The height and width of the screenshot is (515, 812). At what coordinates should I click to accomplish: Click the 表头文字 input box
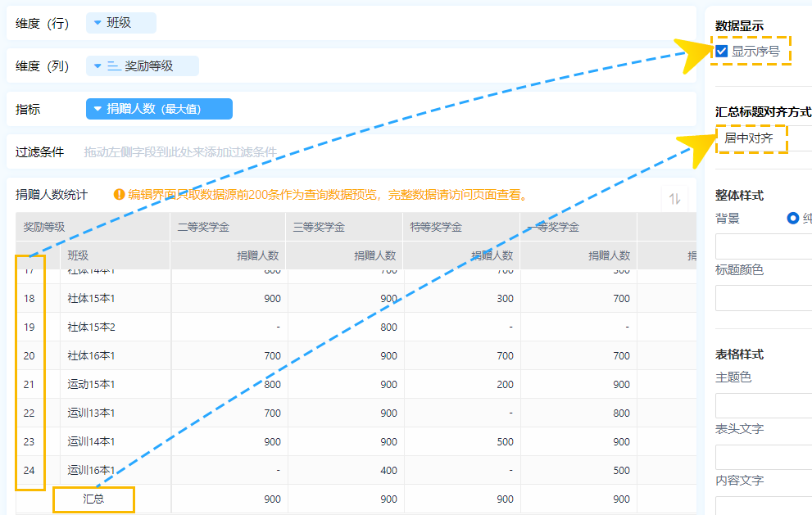(x=764, y=457)
